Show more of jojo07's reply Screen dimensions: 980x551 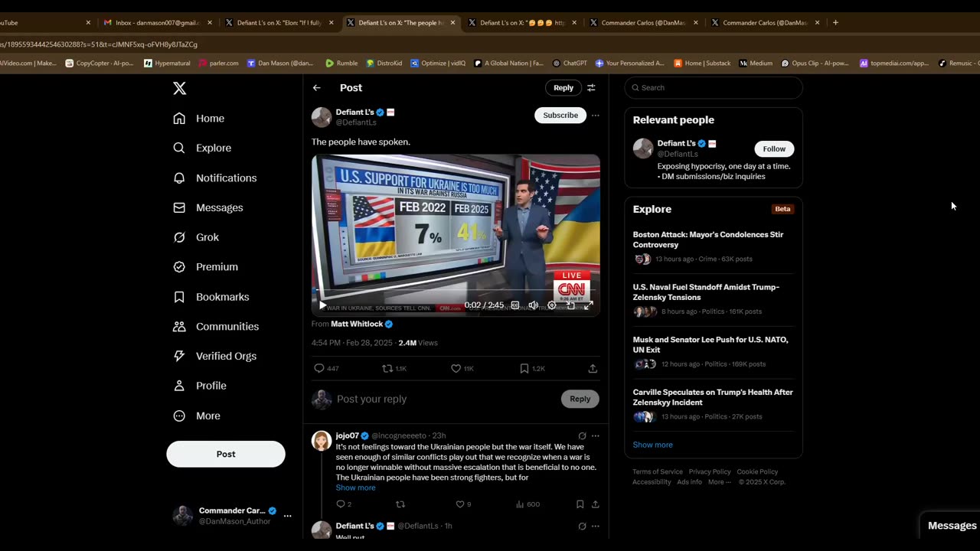355,487
